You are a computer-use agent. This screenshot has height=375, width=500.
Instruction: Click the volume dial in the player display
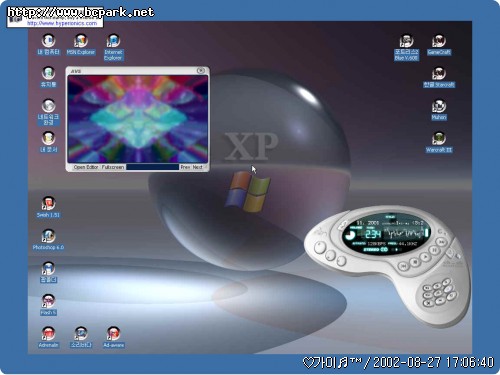tap(350, 235)
